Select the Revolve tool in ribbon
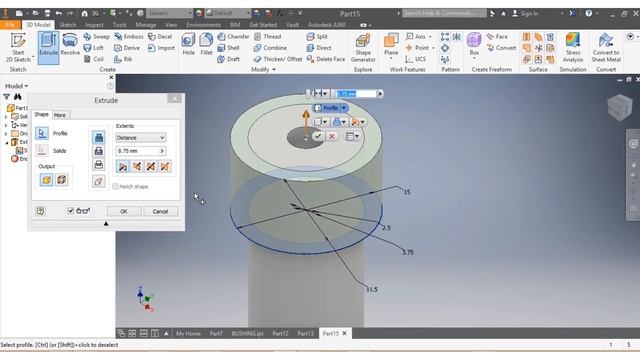This screenshot has height=360, width=640. coord(70,45)
